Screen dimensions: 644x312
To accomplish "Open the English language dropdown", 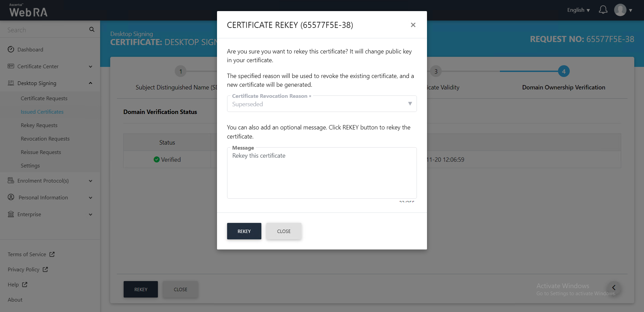I will [x=578, y=10].
